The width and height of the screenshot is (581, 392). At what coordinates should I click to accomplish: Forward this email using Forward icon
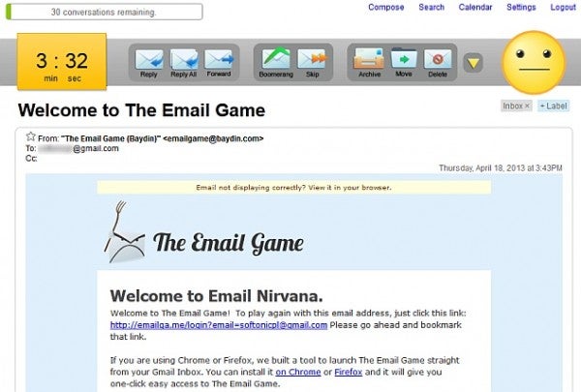219,63
